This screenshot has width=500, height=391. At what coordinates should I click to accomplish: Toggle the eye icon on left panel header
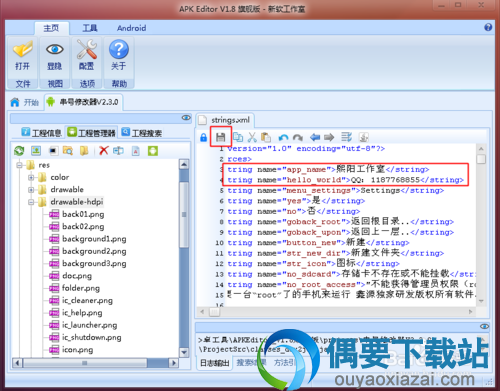click(186, 118)
